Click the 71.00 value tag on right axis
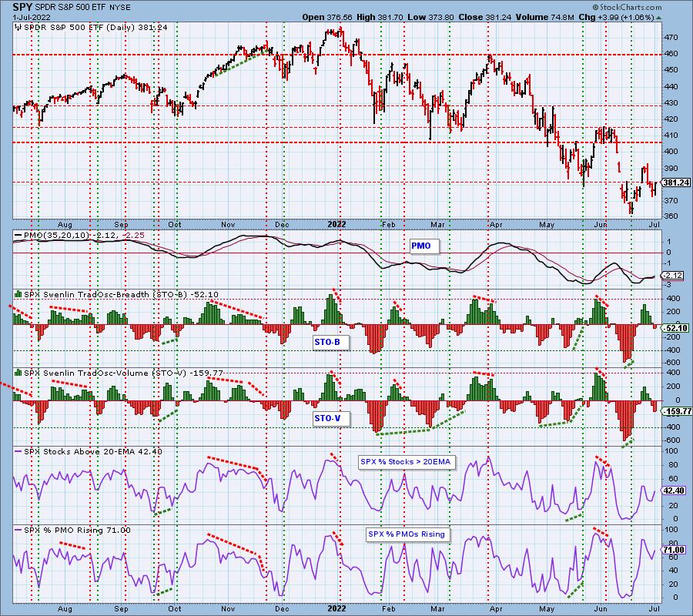Viewport: 693px width, 616px height. click(675, 550)
